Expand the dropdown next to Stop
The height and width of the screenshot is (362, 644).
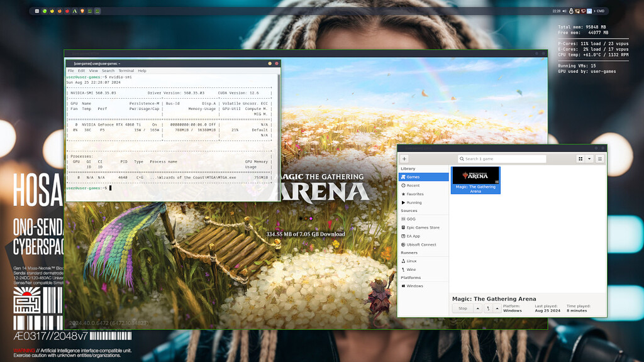click(477, 308)
